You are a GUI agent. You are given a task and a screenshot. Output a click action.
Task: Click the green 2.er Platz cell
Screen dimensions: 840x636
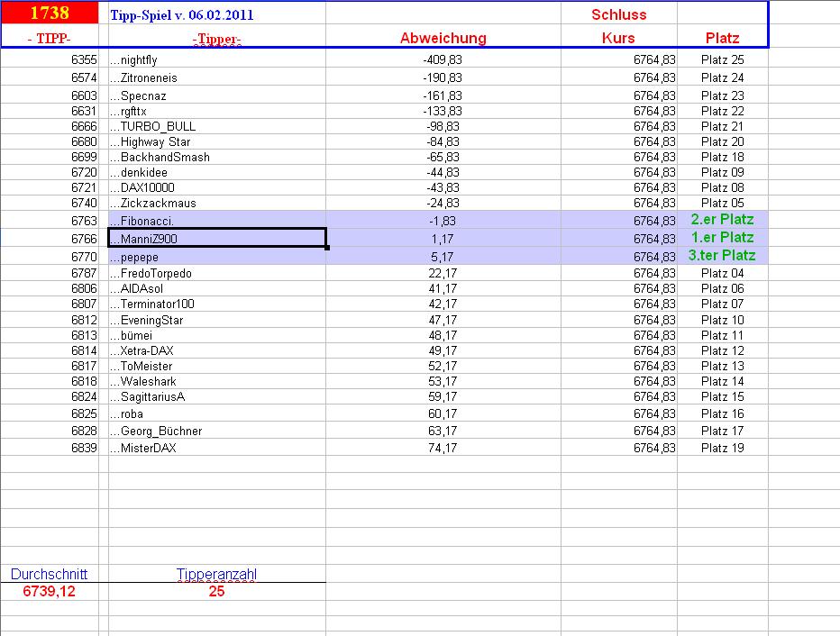(722, 220)
